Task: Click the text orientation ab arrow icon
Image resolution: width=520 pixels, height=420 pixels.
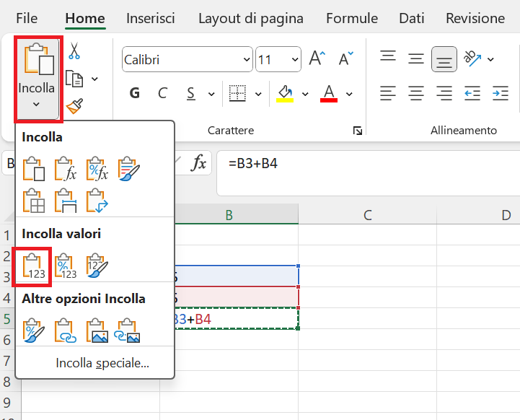Action: (472, 58)
